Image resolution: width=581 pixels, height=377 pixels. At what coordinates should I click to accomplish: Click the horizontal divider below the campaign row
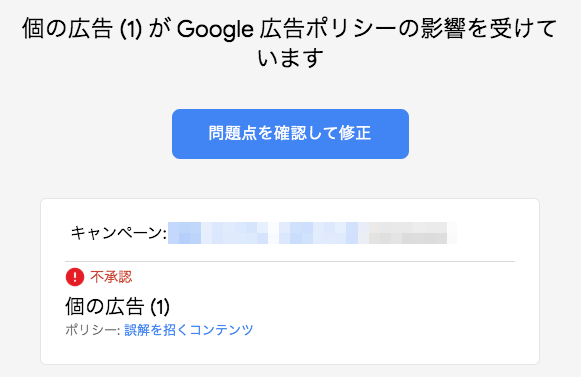click(290, 261)
